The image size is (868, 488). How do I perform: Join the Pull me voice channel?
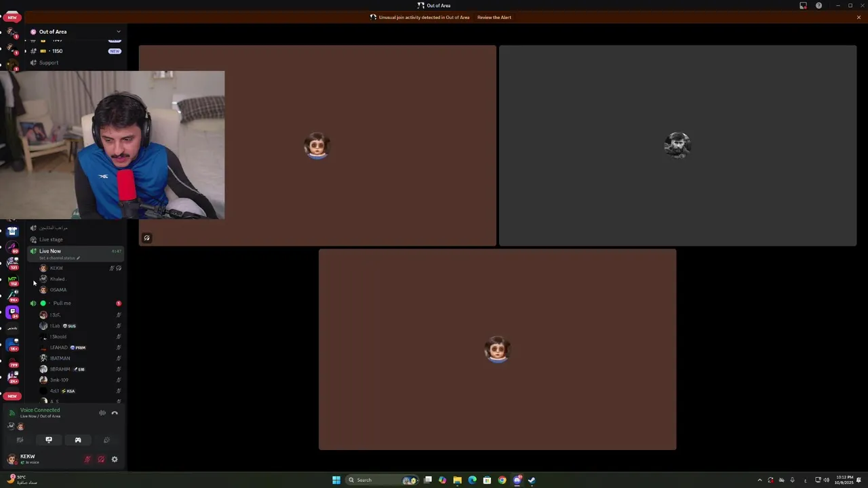(x=75, y=303)
